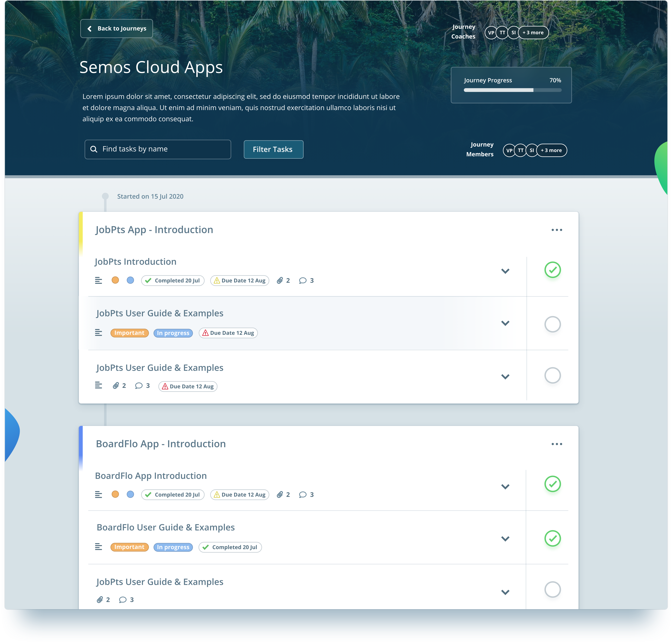Click Important tag on BoardFlo User Guide task
The width and height of the screenshot is (672, 643).
(130, 547)
